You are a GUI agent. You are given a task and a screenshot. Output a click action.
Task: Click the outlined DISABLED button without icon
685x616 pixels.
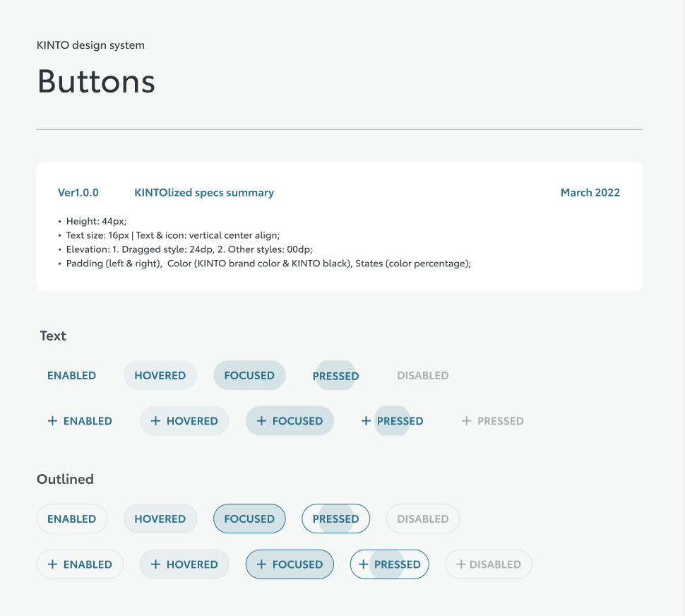click(423, 519)
